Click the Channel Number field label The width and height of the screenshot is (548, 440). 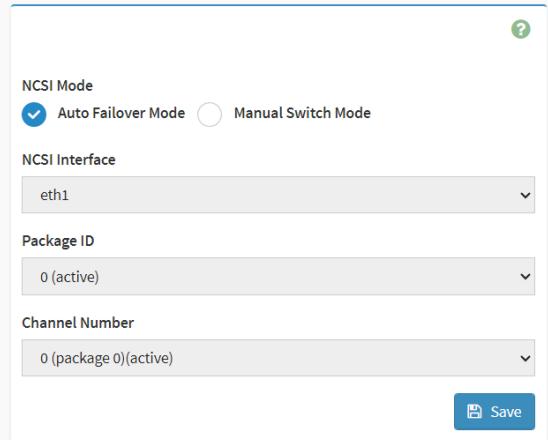[78, 323]
